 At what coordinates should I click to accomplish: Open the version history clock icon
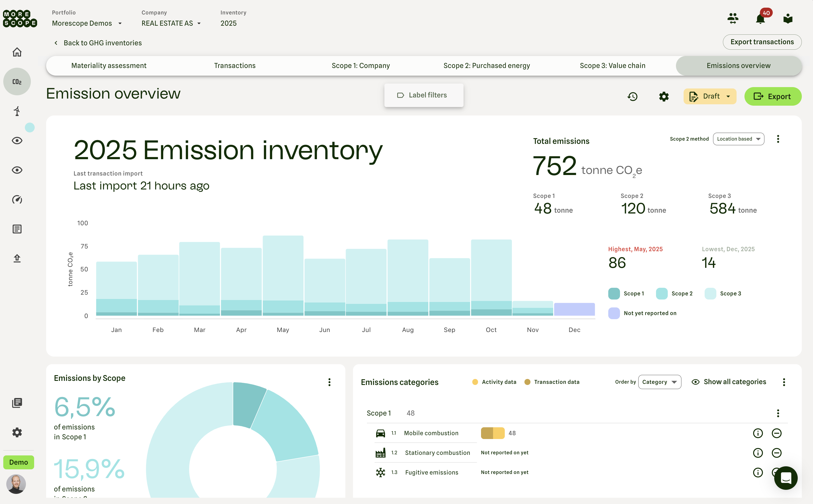632,97
